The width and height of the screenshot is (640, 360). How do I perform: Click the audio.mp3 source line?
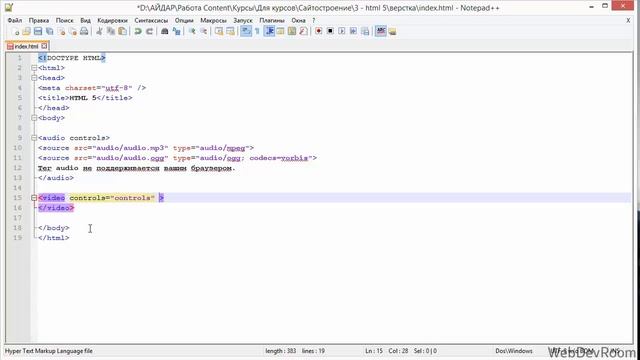(146, 148)
